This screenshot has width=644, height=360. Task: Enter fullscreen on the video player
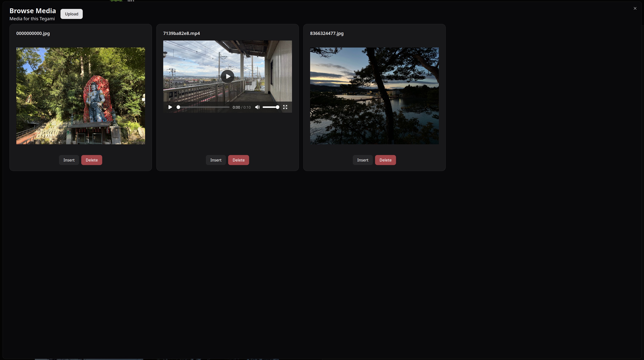point(285,107)
